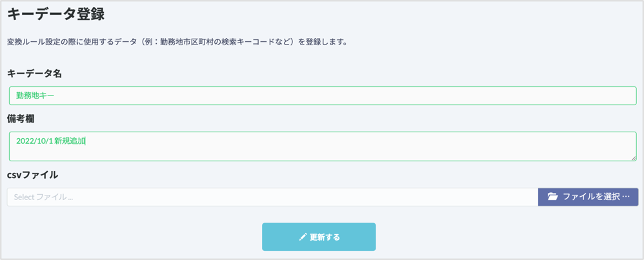Click the csvファイル field label
The height and width of the screenshot is (260, 644).
pyautogui.click(x=32, y=175)
